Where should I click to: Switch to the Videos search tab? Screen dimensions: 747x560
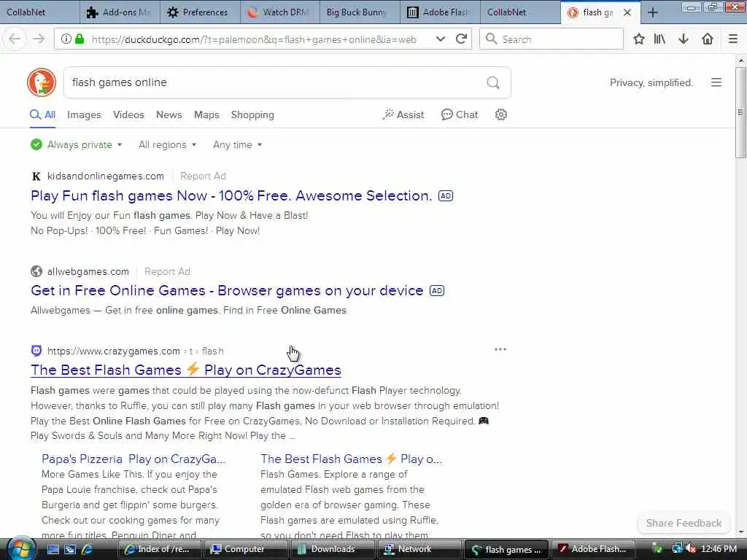(x=128, y=114)
